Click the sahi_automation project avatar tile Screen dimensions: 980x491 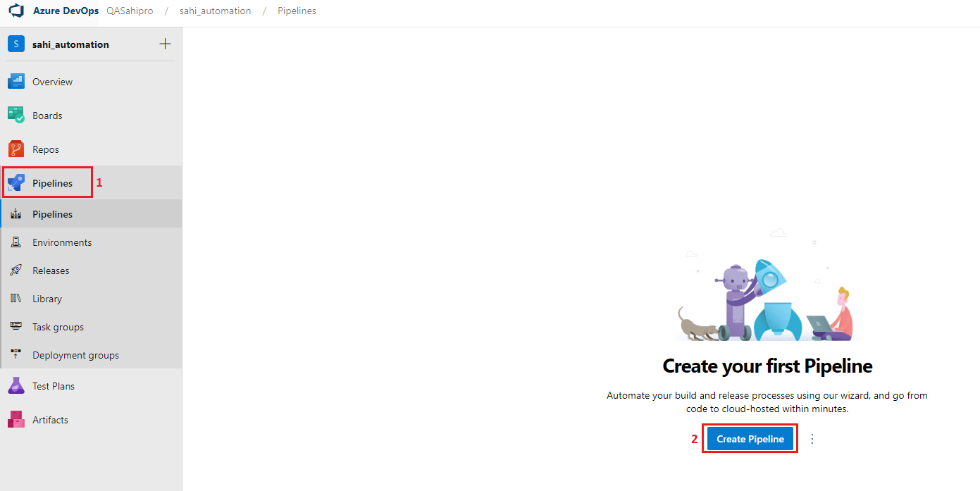(16, 44)
